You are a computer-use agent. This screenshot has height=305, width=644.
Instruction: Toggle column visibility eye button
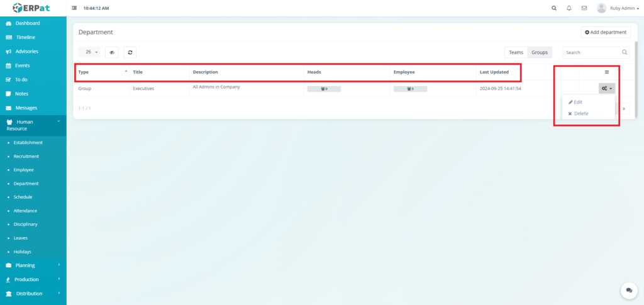click(x=112, y=52)
